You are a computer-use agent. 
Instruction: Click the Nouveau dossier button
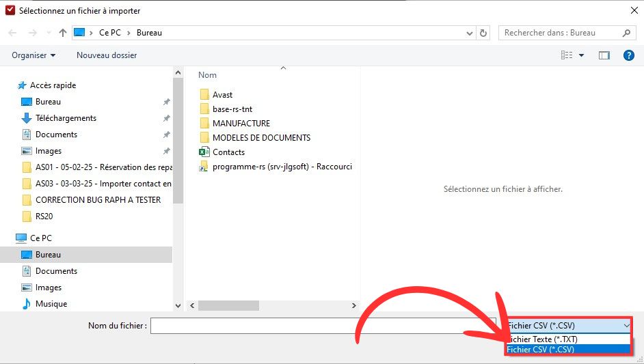[107, 55]
